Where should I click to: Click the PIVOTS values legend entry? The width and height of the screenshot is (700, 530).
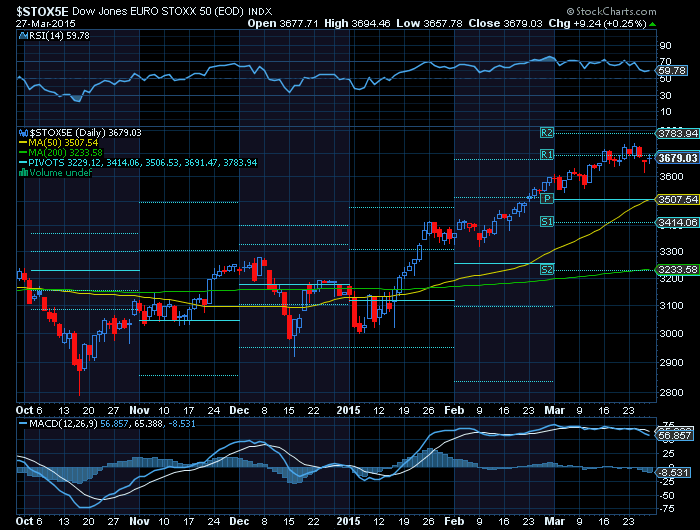143,163
